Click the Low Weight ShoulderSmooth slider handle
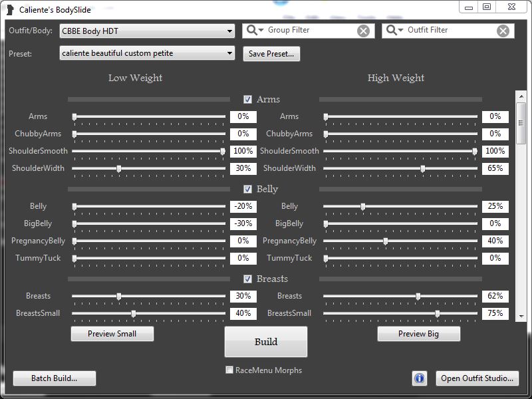The width and height of the screenshot is (532, 399). coord(223,152)
